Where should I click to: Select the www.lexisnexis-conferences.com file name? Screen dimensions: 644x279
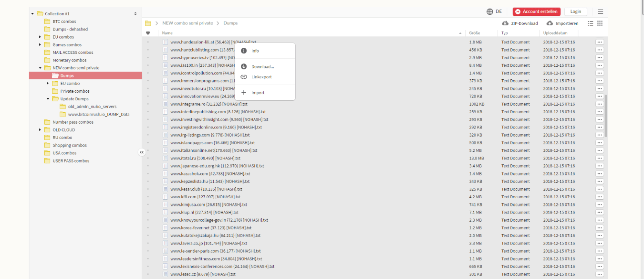222,267
